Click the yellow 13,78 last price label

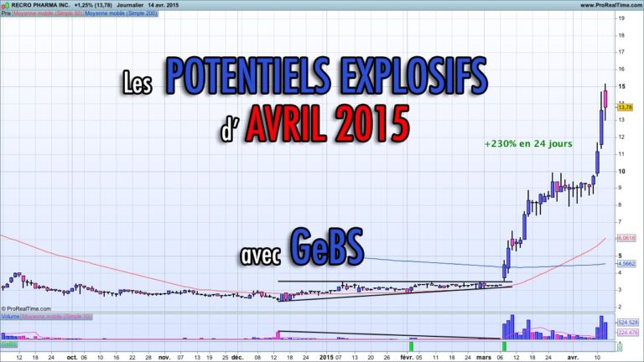(x=625, y=107)
